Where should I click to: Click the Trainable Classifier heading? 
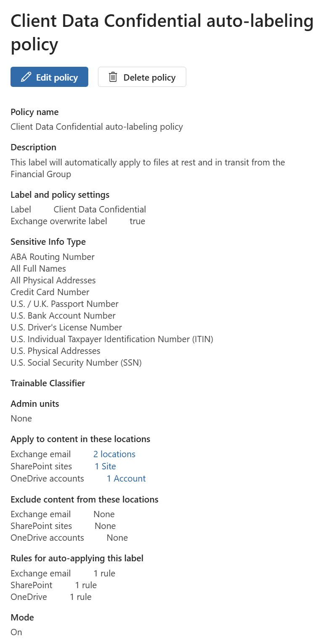[x=48, y=383]
